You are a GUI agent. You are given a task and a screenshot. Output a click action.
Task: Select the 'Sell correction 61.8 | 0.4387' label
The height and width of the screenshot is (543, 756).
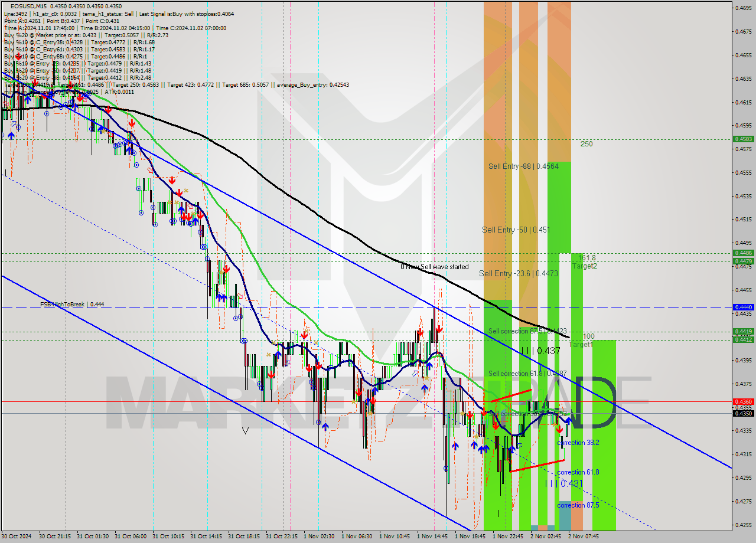click(527, 374)
